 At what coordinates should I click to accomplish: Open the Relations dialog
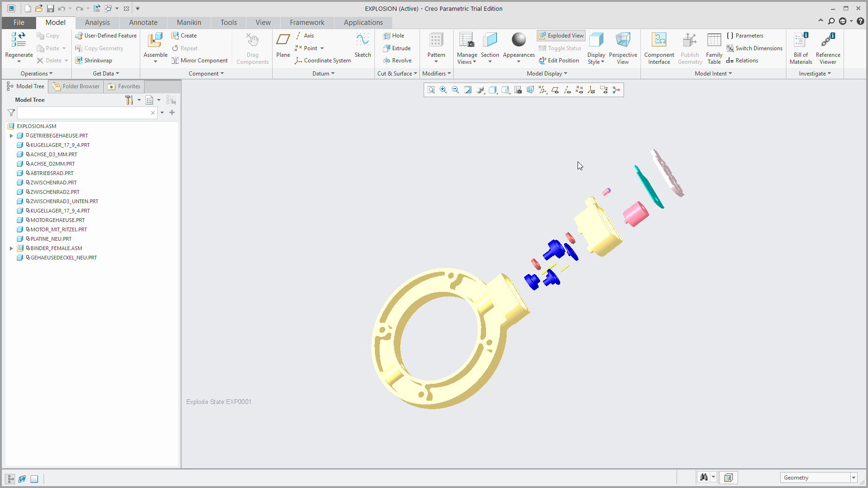(x=742, y=61)
